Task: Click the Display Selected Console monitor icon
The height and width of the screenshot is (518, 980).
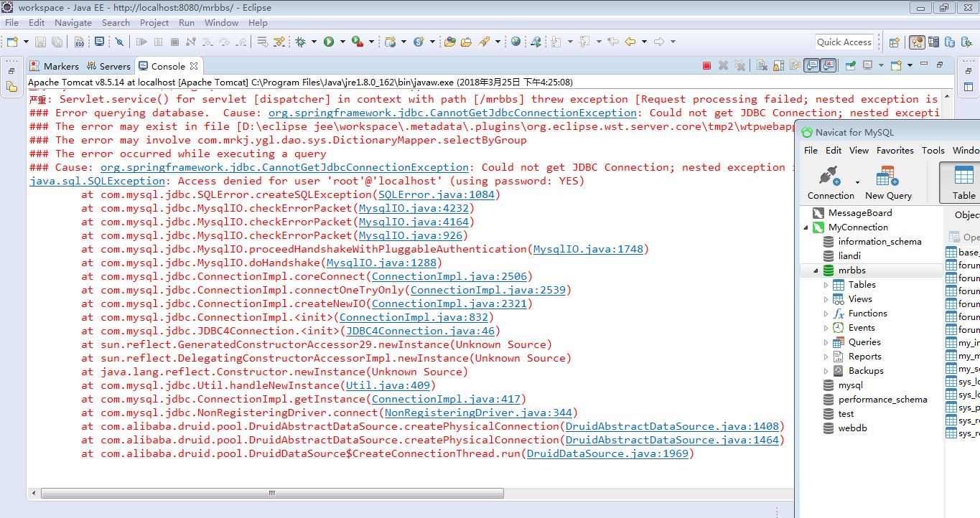Action: [x=867, y=66]
